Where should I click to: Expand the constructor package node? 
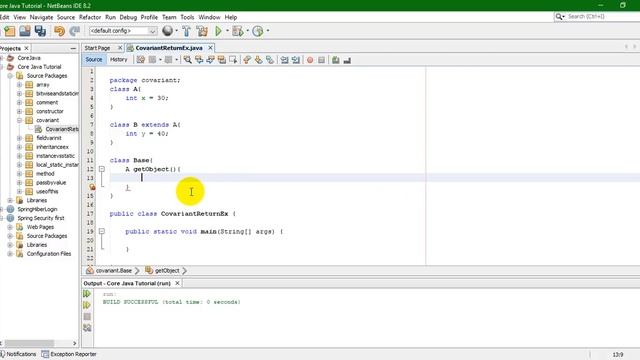pyautogui.click(x=19, y=111)
